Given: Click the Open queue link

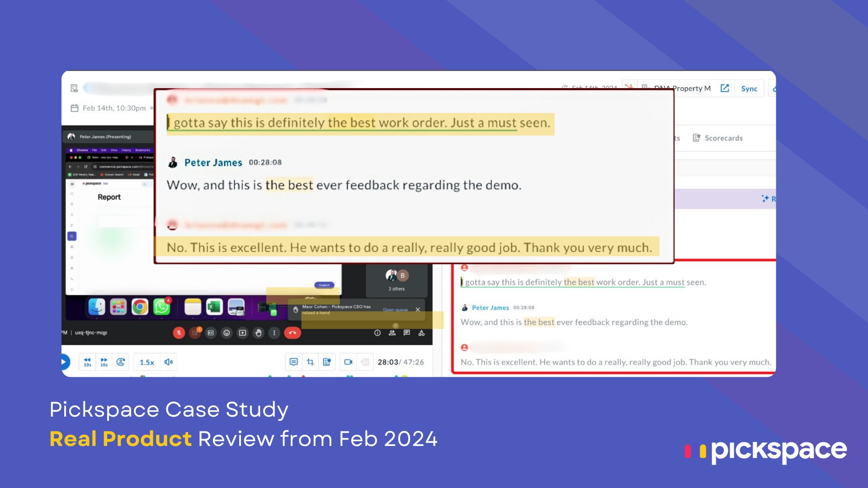Looking at the screenshot, I should pyautogui.click(x=395, y=310).
